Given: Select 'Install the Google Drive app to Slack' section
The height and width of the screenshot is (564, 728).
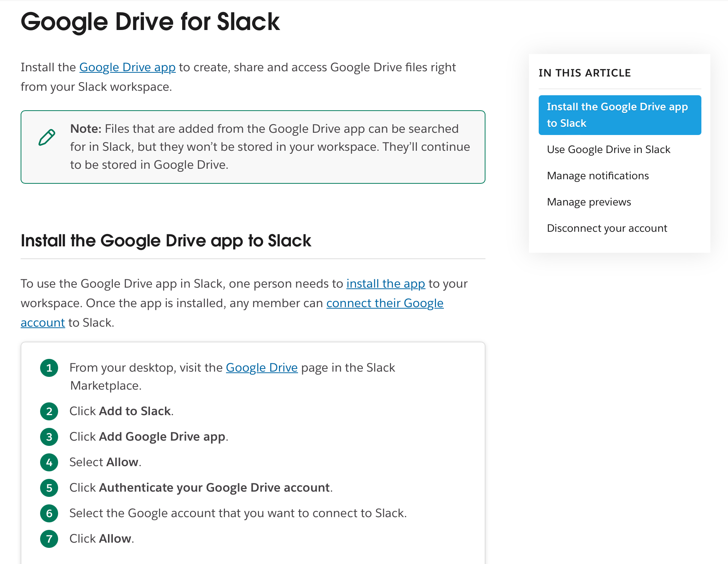Looking at the screenshot, I should coord(620,115).
